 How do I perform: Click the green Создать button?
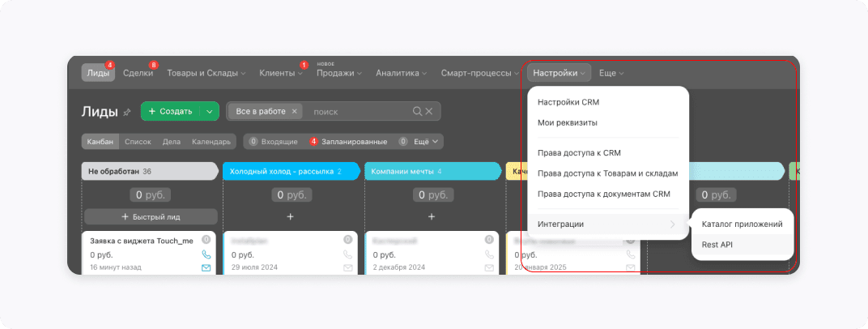(171, 111)
